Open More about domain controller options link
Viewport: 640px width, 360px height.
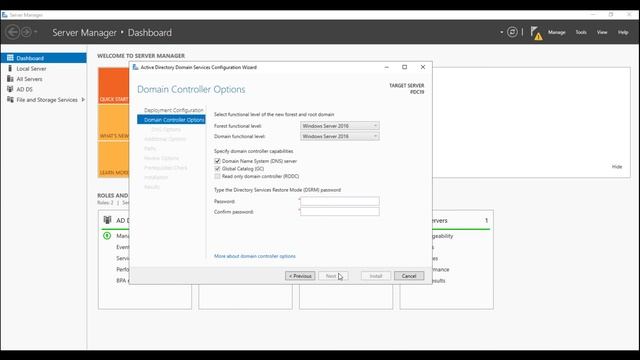click(255, 256)
